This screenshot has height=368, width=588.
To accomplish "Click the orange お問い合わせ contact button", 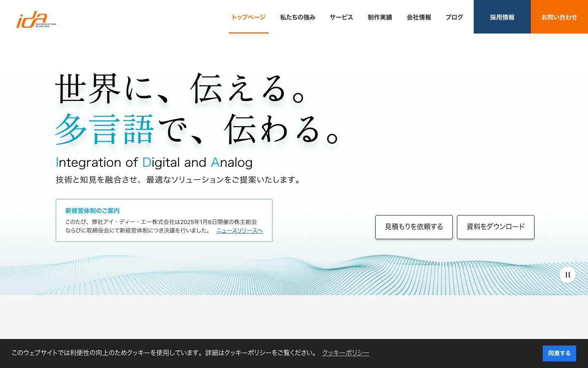I will tap(559, 17).
